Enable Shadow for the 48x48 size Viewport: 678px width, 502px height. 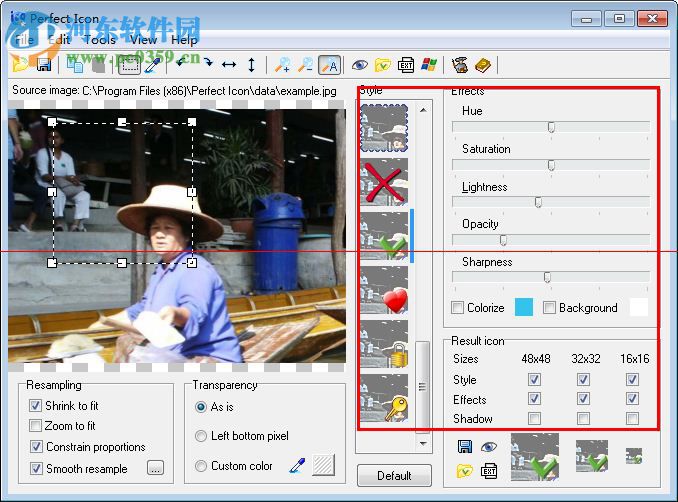tap(534, 419)
